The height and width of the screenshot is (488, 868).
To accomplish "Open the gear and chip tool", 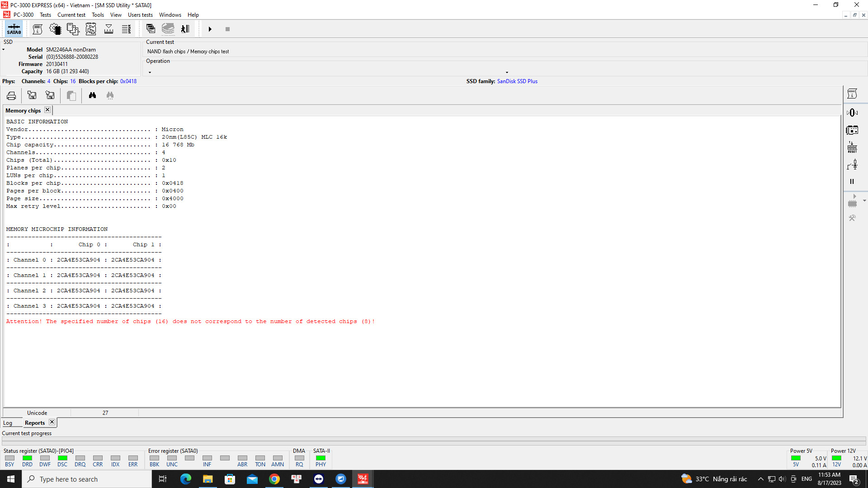I will pyautogui.click(x=55, y=29).
